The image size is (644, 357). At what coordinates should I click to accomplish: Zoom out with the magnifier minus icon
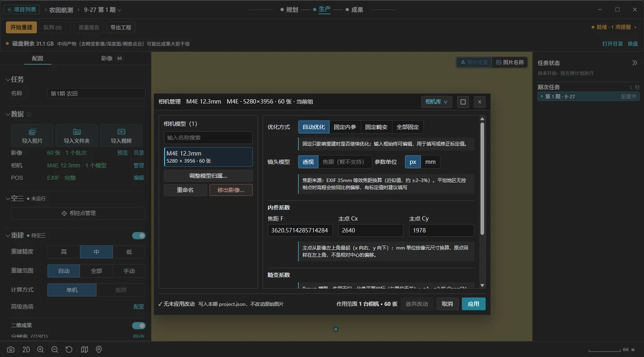click(55, 349)
